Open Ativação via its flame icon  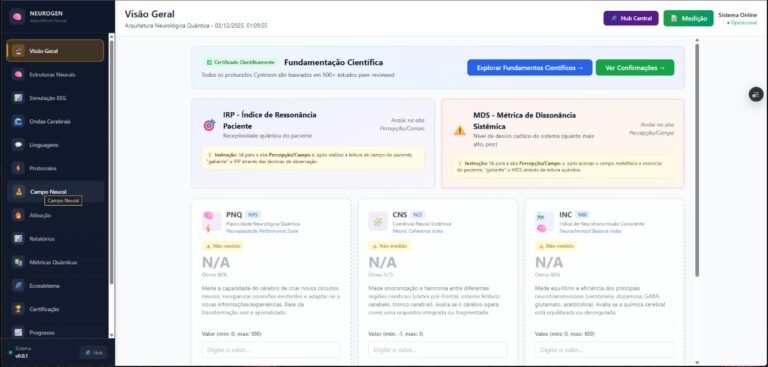[x=18, y=215]
